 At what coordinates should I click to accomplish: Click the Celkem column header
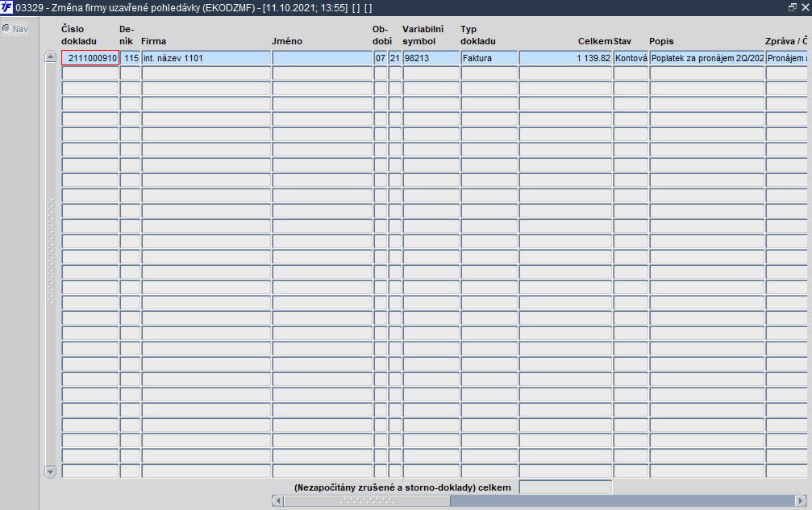(x=595, y=41)
